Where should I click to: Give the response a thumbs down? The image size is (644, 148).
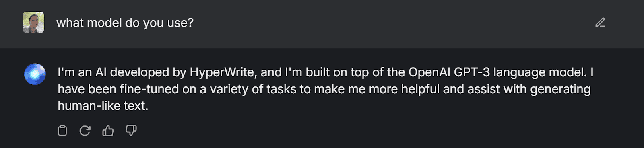pyautogui.click(x=131, y=131)
